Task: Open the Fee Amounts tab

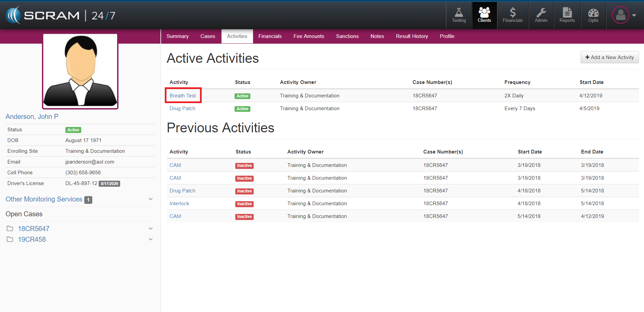Action: pyautogui.click(x=308, y=36)
